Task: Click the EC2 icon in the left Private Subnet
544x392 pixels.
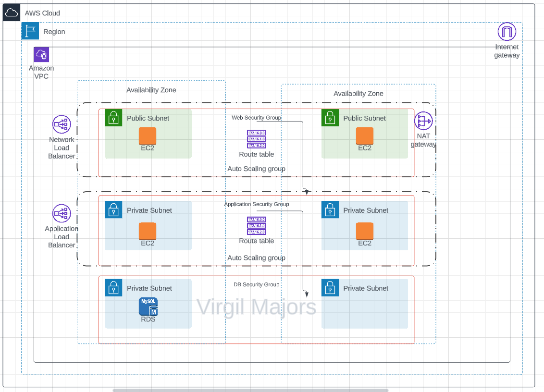Action: [x=148, y=232]
